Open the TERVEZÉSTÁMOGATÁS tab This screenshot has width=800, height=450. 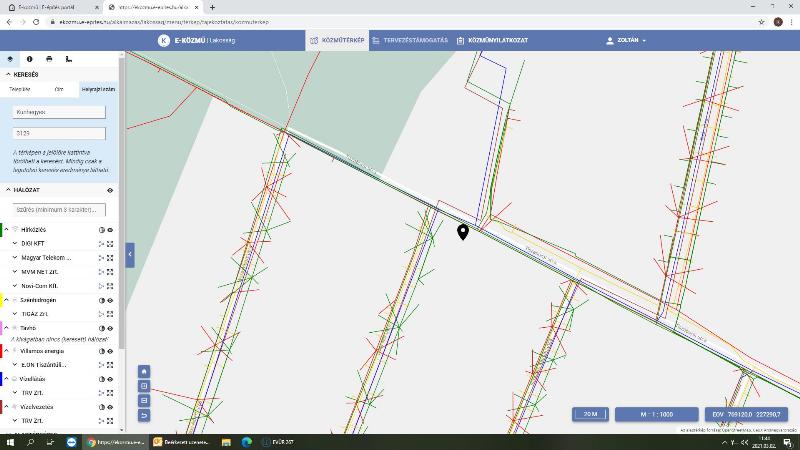tap(410, 40)
